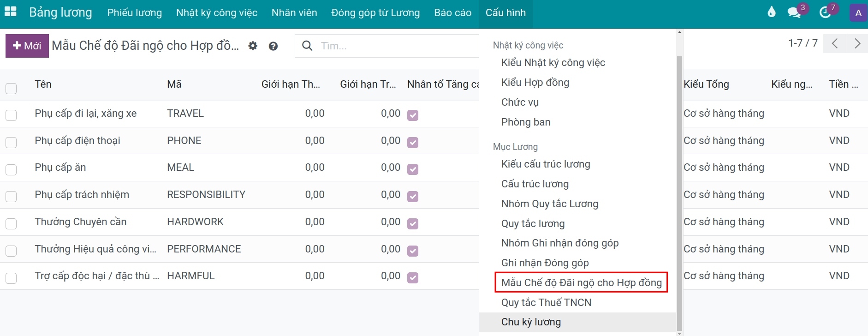Select the Phụ cấp đi lại row checkbox

point(11,115)
